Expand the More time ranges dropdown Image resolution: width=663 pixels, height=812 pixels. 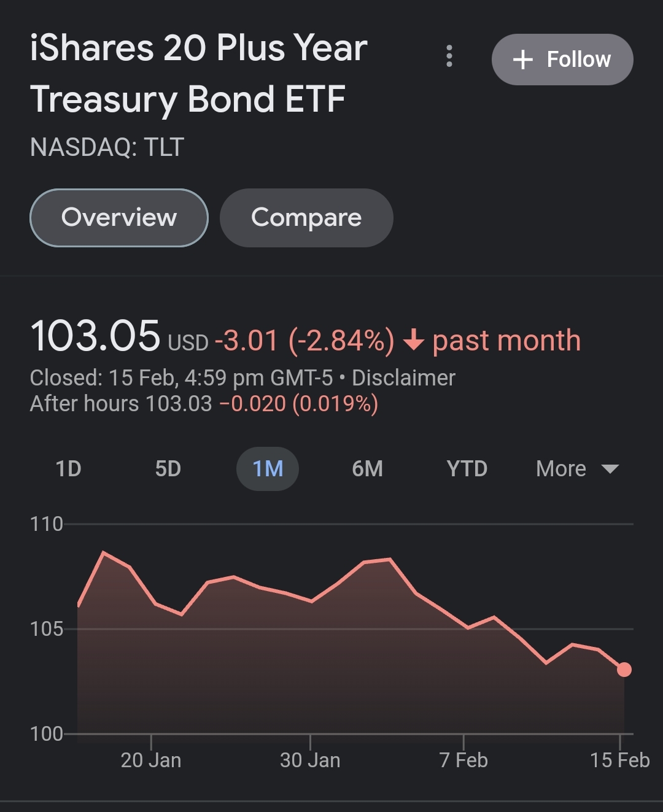click(578, 469)
